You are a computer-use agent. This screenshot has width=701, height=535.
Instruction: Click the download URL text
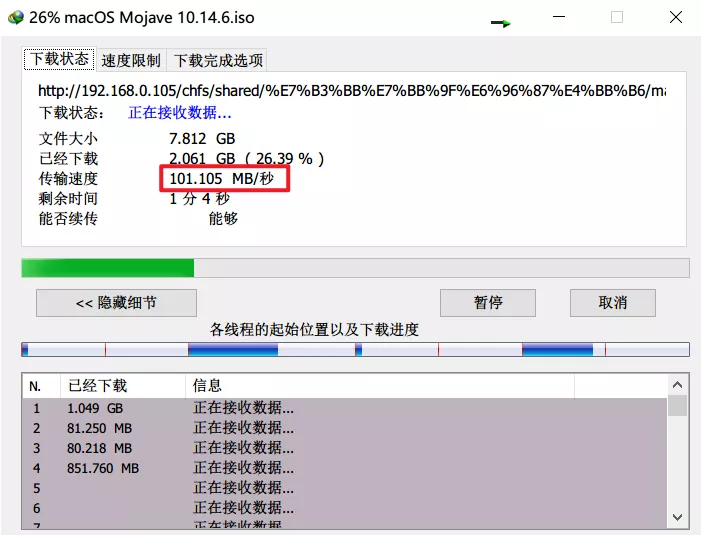coord(352,91)
